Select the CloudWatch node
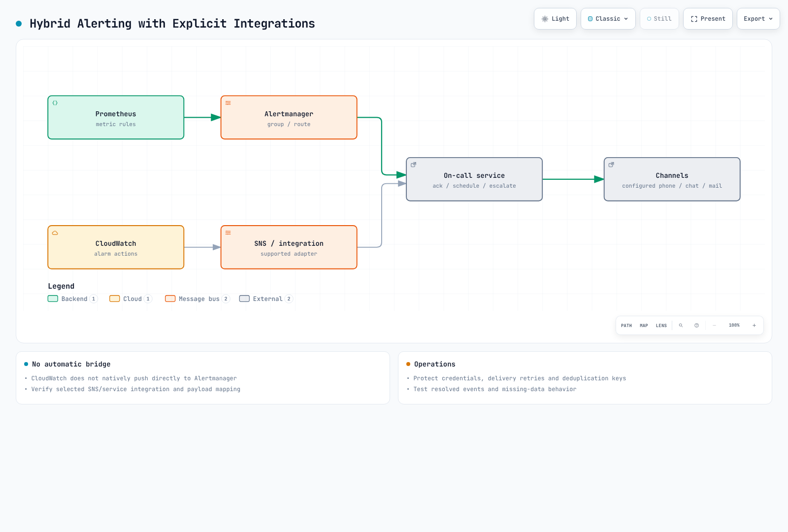The width and height of the screenshot is (788, 532). point(116,247)
